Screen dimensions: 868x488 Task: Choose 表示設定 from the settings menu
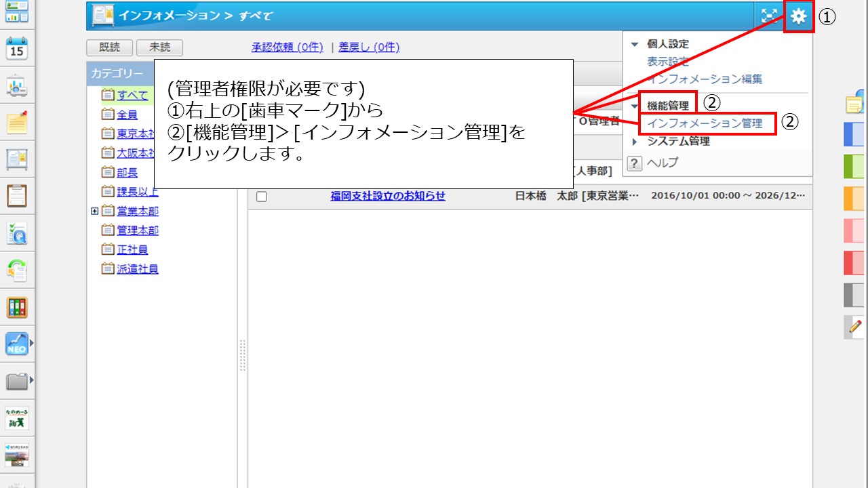tap(668, 62)
